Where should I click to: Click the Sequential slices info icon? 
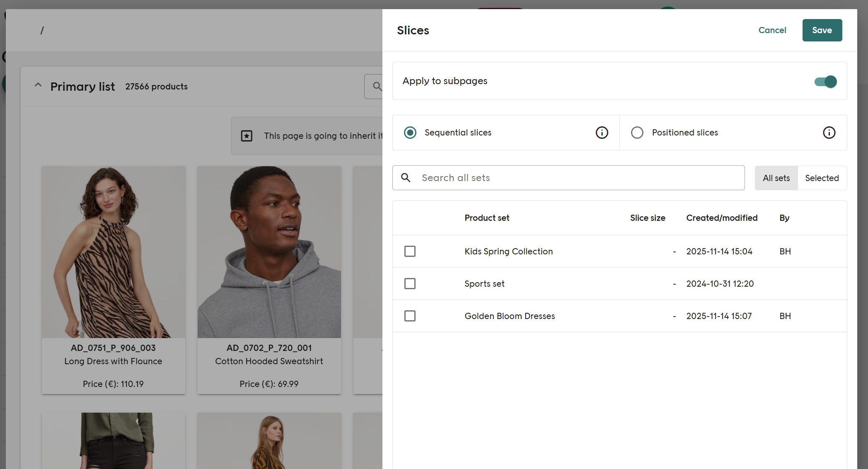(x=602, y=133)
